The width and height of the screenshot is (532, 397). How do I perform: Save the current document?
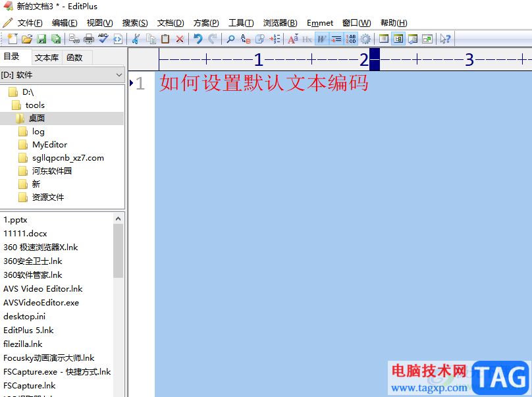tap(41, 39)
